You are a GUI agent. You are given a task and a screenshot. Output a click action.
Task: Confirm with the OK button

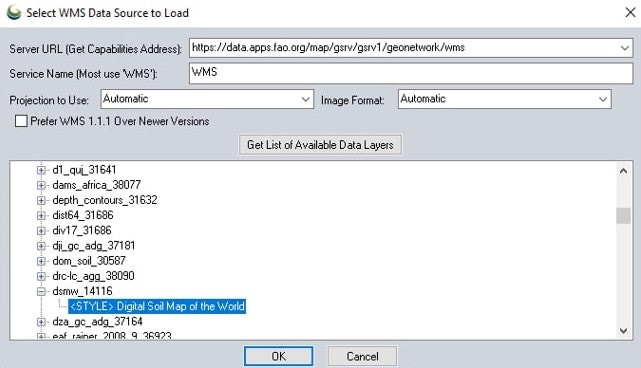point(278,356)
